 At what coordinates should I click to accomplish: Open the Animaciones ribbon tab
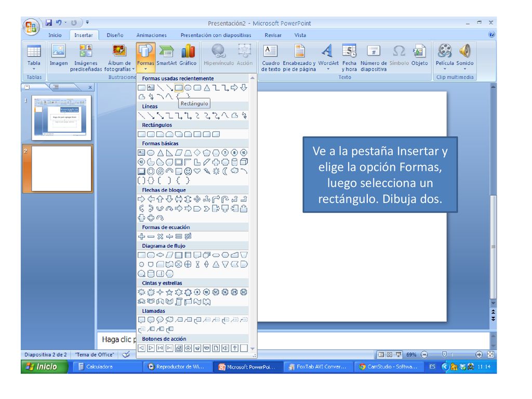pyautogui.click(x=151, y=35)
